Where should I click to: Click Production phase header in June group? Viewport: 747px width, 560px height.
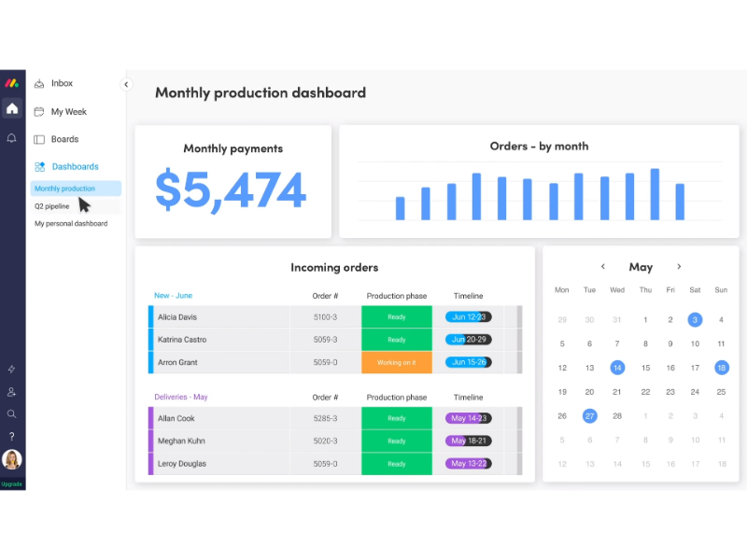coord(396,296)
